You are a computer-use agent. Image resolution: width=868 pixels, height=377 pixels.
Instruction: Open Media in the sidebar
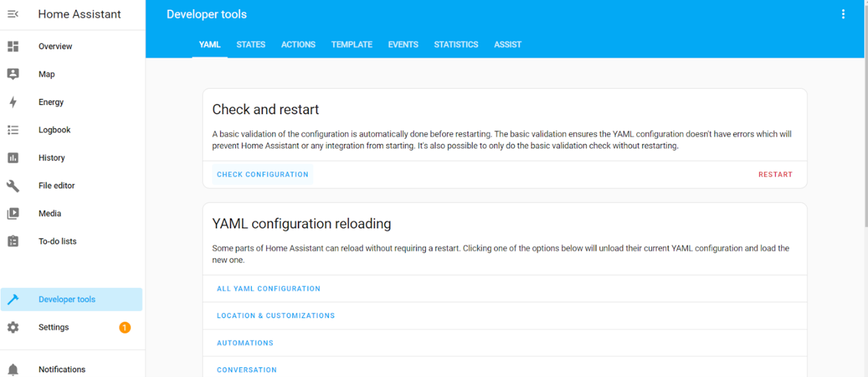pos(72,214)
